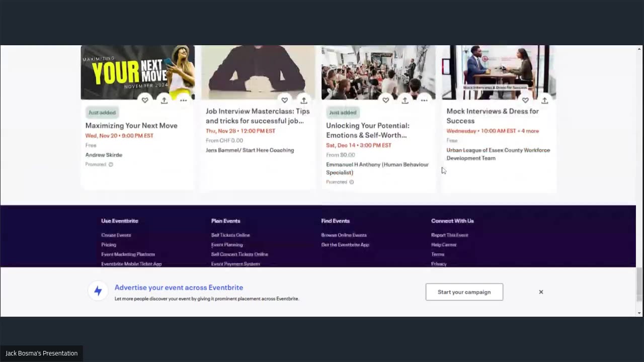Click the Jack Bosma's Presentation label
644x362 pixels.
pos(42,353)
